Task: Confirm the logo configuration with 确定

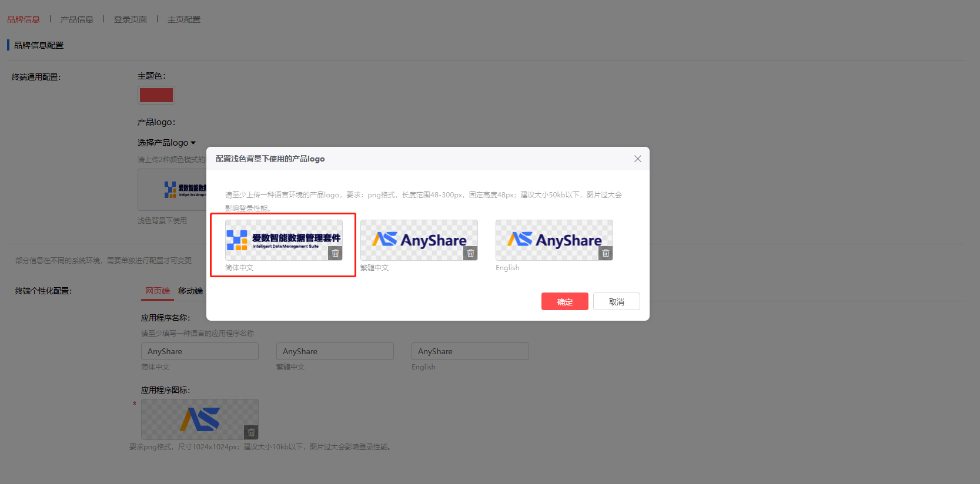Action: 565,301
